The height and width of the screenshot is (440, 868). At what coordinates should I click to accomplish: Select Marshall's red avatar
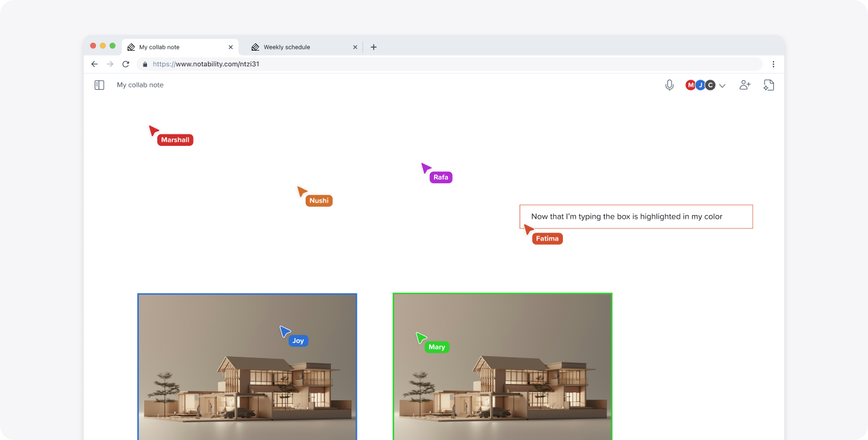[x=691, y=85]
